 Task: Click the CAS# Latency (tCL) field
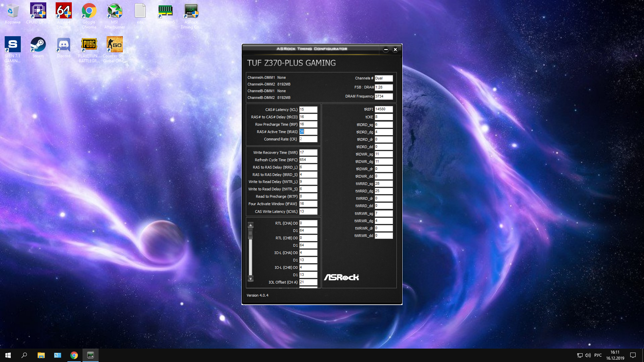[308, 110]
